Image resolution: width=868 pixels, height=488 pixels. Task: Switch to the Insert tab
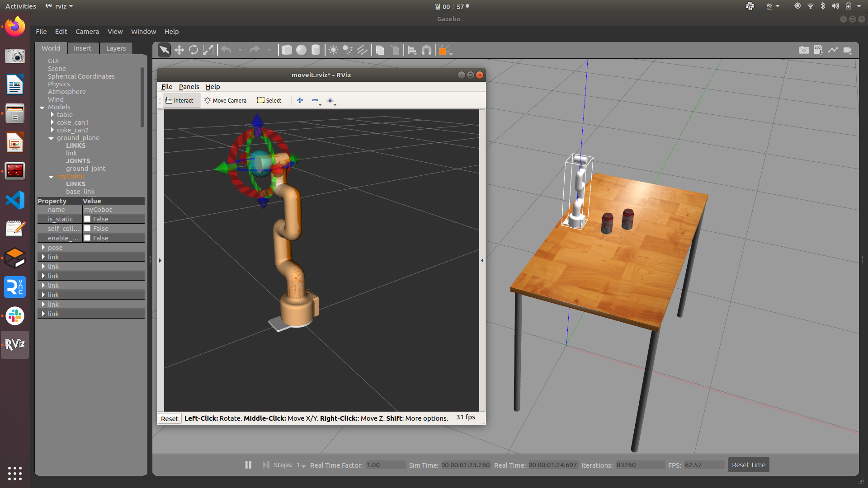click(x=83, y=48)
